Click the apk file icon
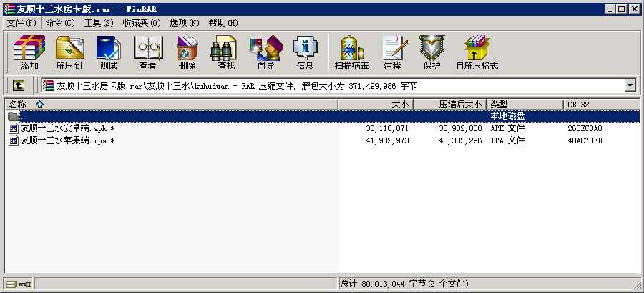This screenshot has width=644, height=293. click(x=14, y=129)
